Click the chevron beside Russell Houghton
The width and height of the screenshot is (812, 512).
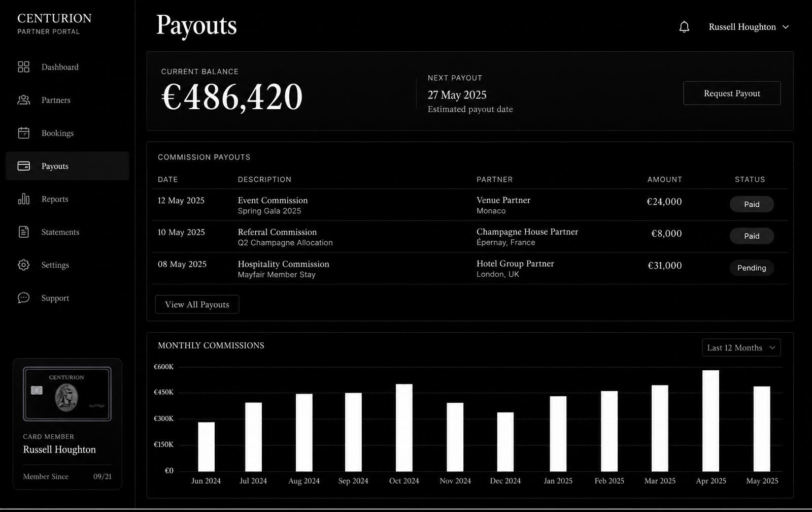pyautogui.click(x=786, y=27)
